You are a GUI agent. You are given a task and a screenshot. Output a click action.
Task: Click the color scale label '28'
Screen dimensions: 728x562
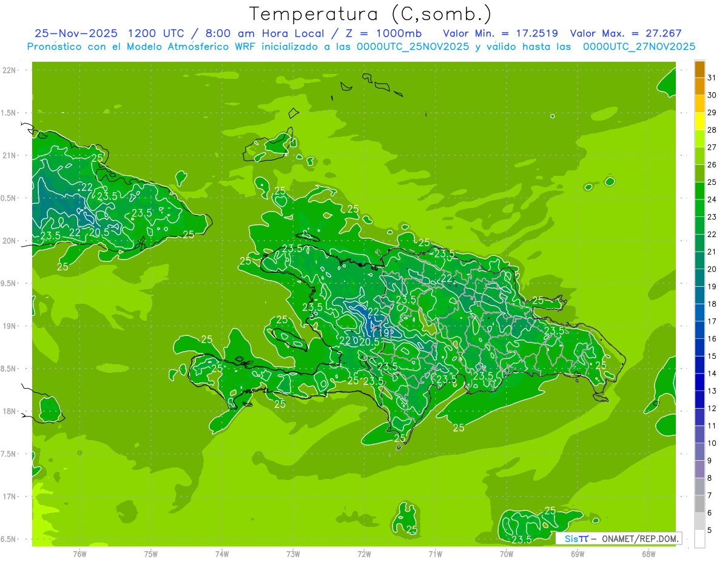(x=712, y=130)
